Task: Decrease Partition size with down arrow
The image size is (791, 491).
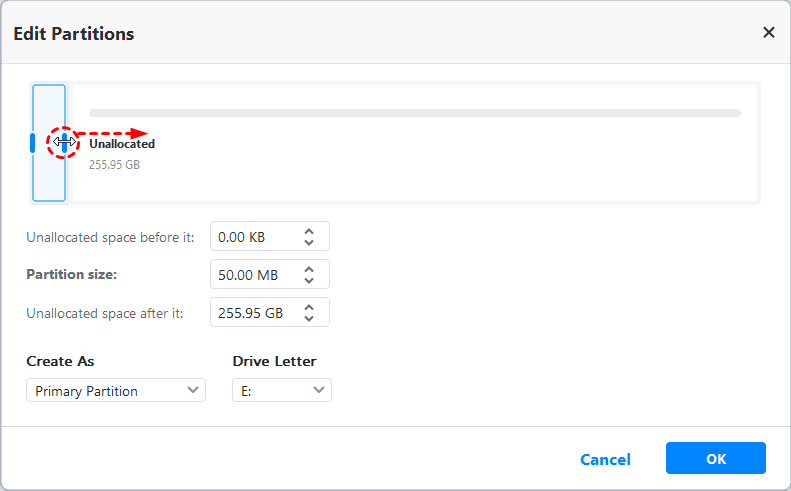Action: tap(309, 281)
